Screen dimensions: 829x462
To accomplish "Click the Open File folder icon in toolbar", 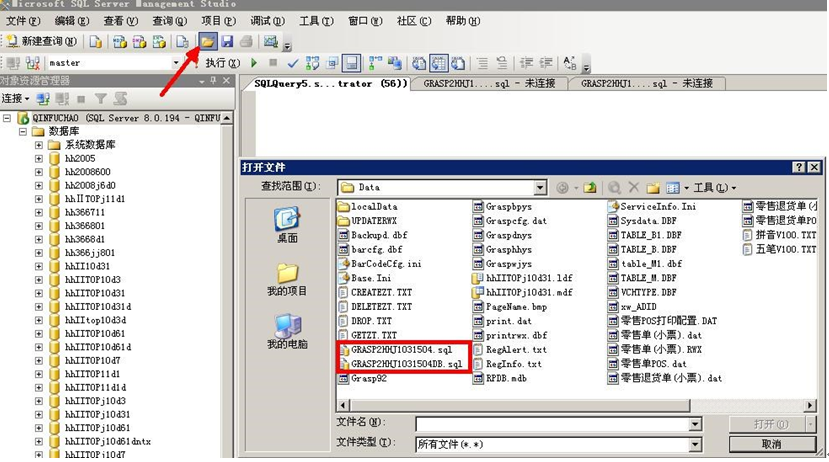I will (x=207, y=41).
